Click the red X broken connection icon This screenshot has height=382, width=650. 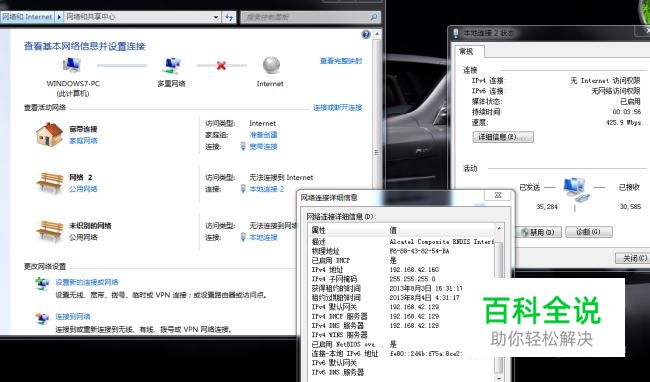(x=221, y=65)
